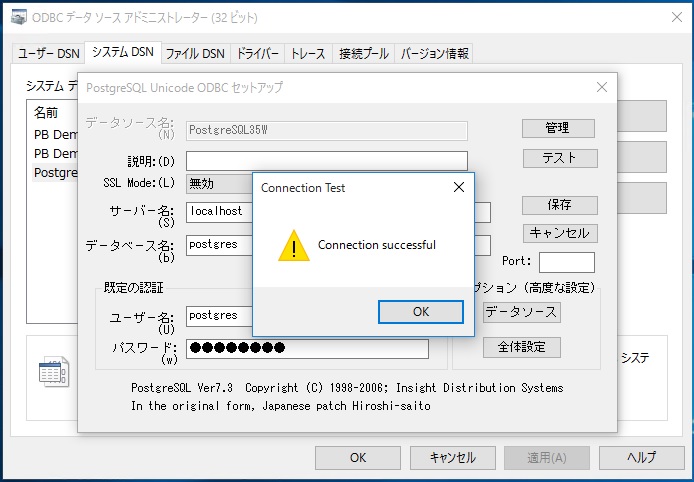
Task: Click the 名前 column header
Action: [x=46, y=113]
